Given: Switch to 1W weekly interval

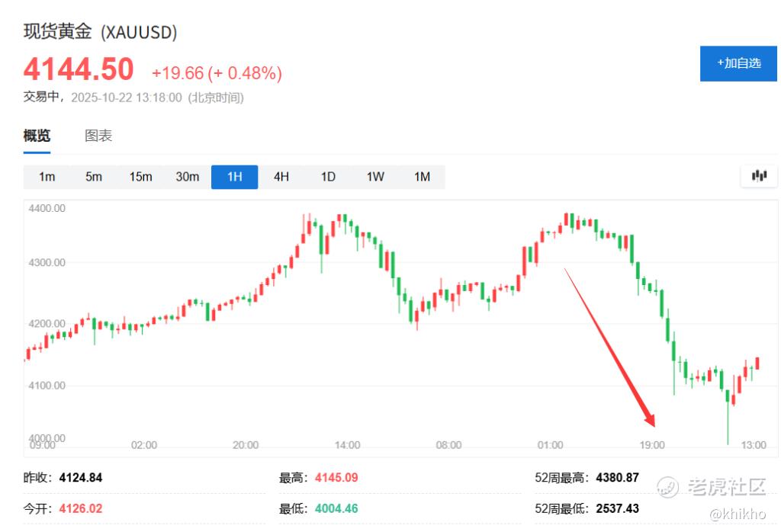Looking at the screenshot, I should [375, 177].
